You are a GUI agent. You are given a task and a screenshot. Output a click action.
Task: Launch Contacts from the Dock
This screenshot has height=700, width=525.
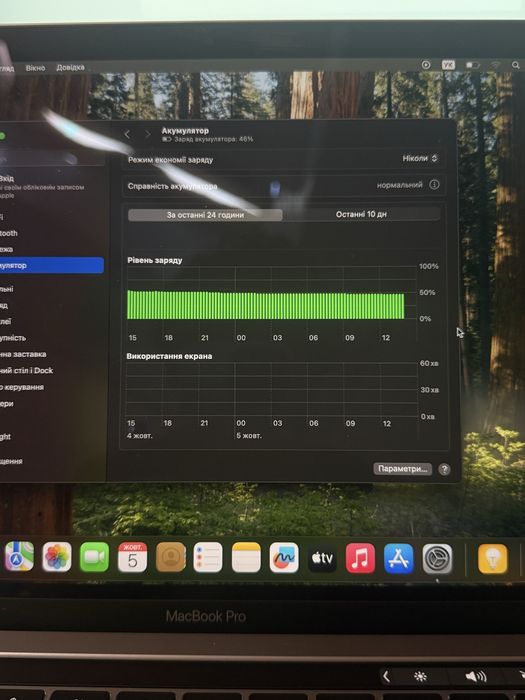point(171,557)
